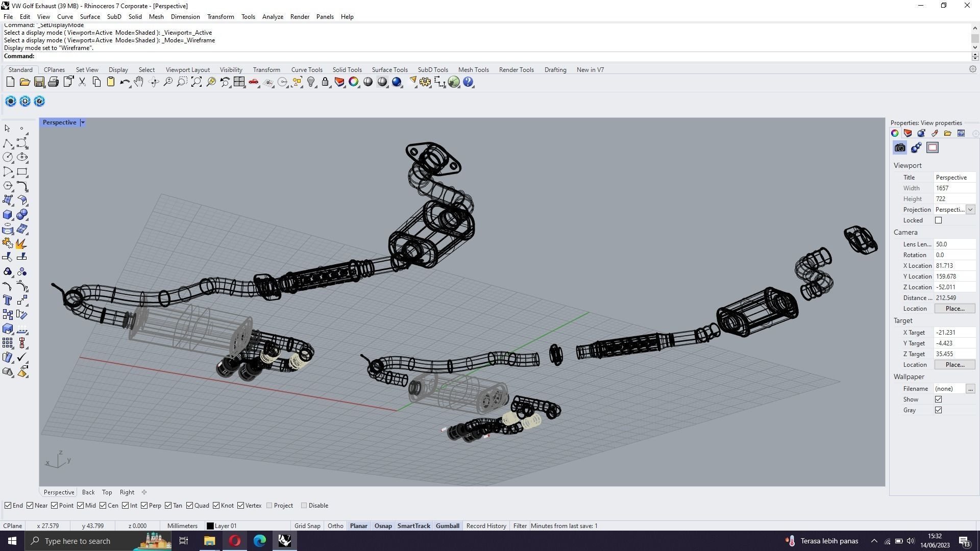Click the New file icon
Screen dimensions: 980x551
(10, 82)
